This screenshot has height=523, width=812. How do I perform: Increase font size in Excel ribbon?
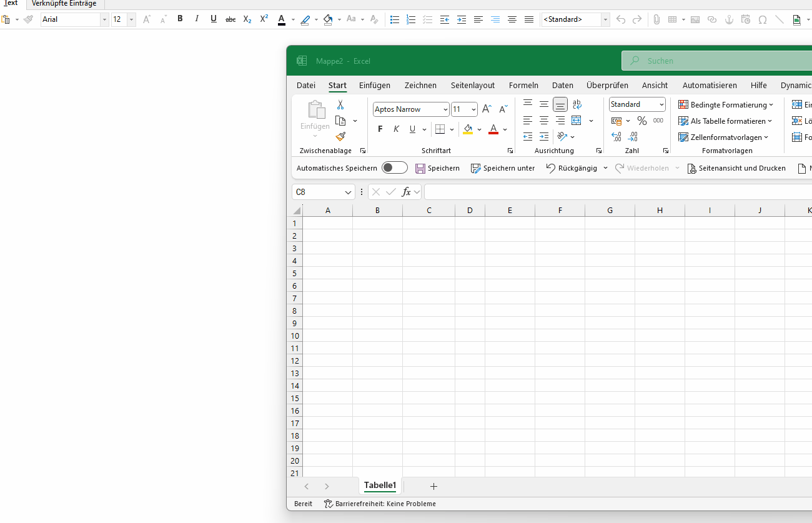[487, 109]
